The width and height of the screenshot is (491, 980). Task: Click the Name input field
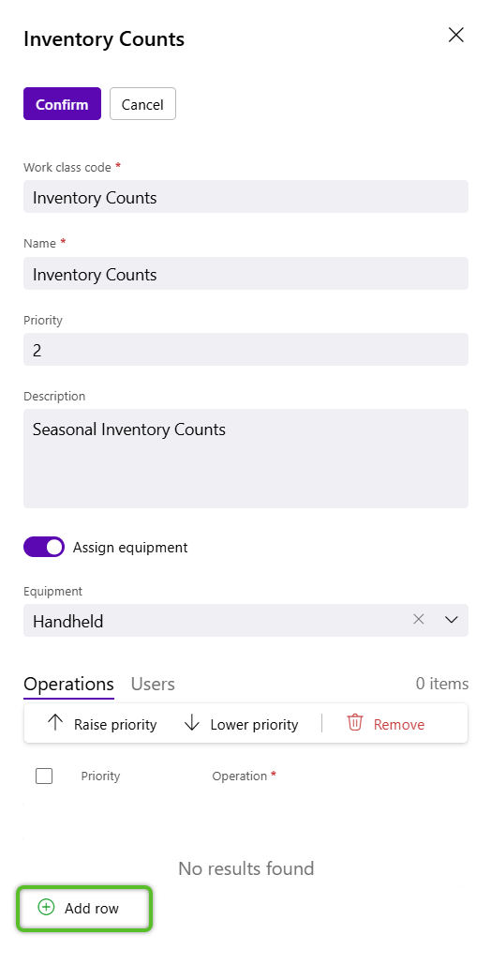coord(245,273)
